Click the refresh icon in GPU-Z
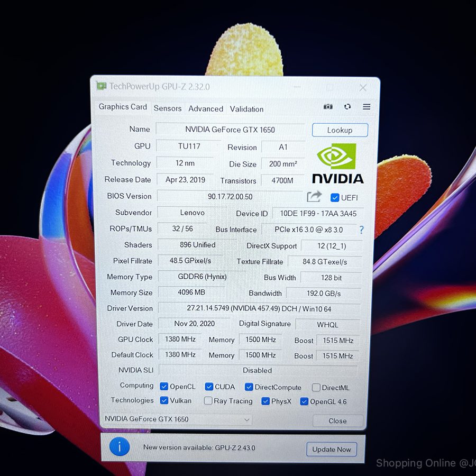The image size is (476, 476). pyautogui.click(x=347, y=106)
